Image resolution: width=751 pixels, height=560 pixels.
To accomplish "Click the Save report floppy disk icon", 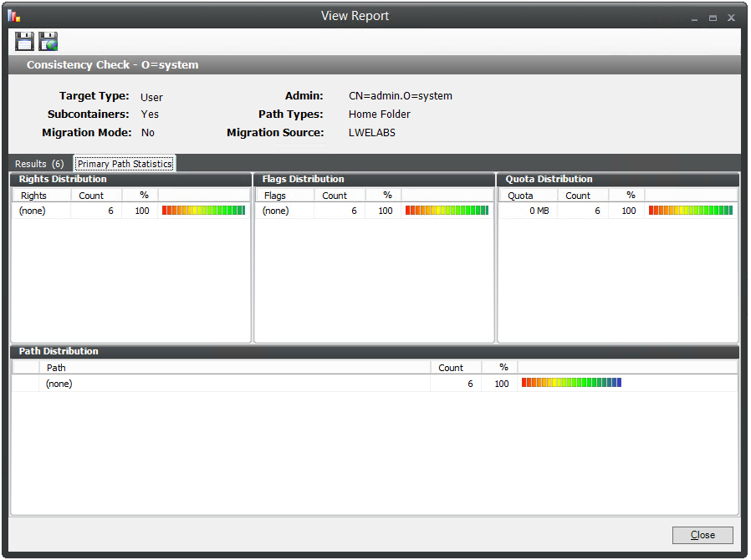I will point(24,42).
